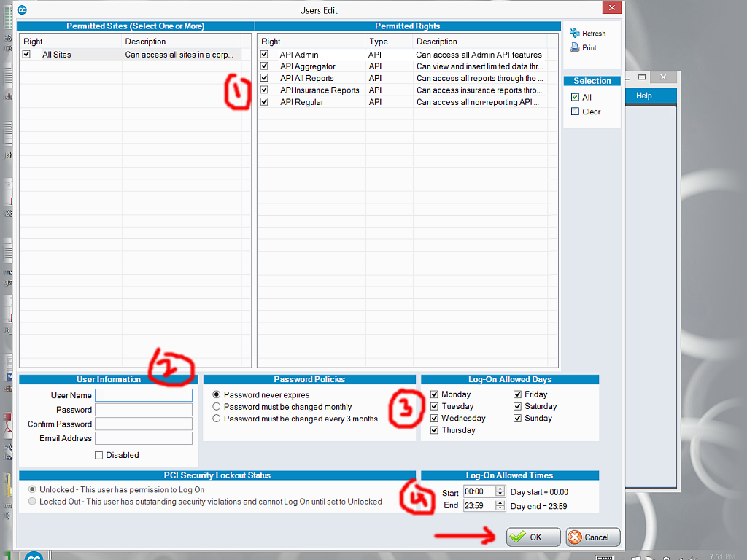Click the Email Address field

[x=144, y=438]
